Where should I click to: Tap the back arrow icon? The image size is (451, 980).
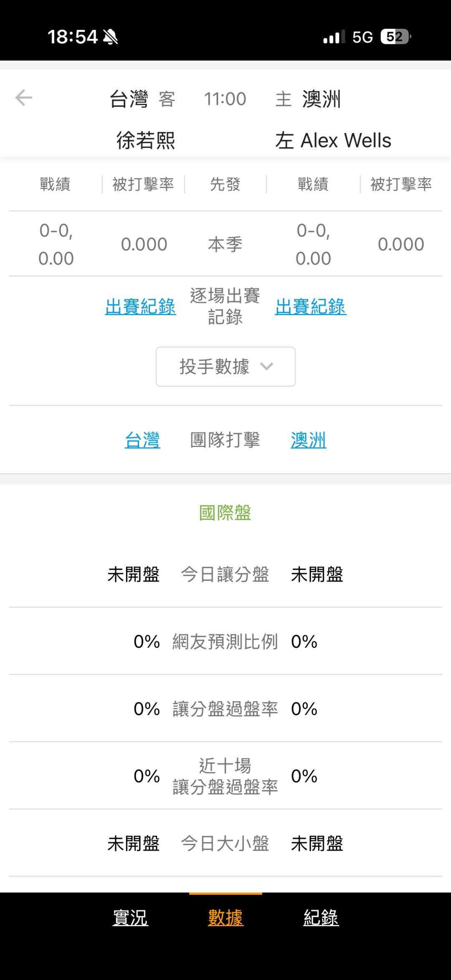click(x=24, y=98)
